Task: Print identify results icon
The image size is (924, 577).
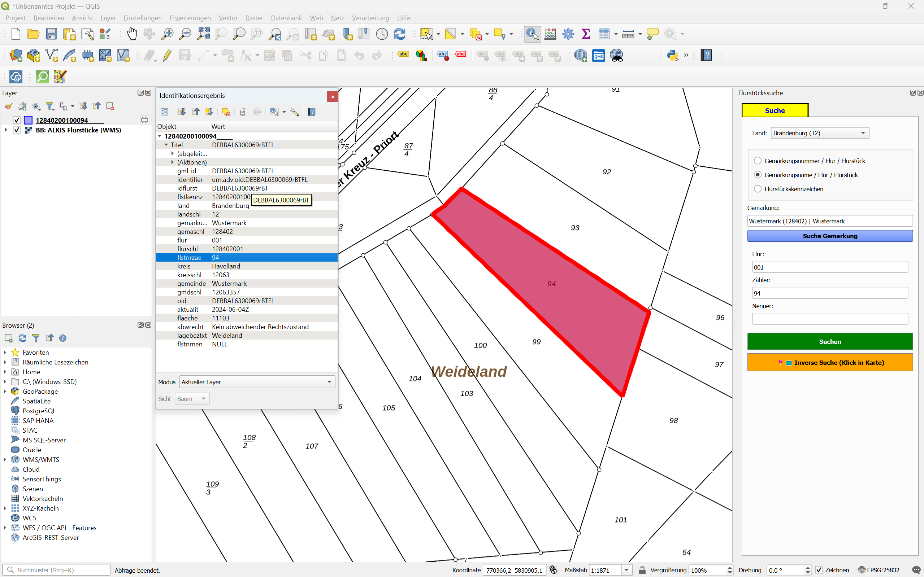Action: click(x=257, y=112)
